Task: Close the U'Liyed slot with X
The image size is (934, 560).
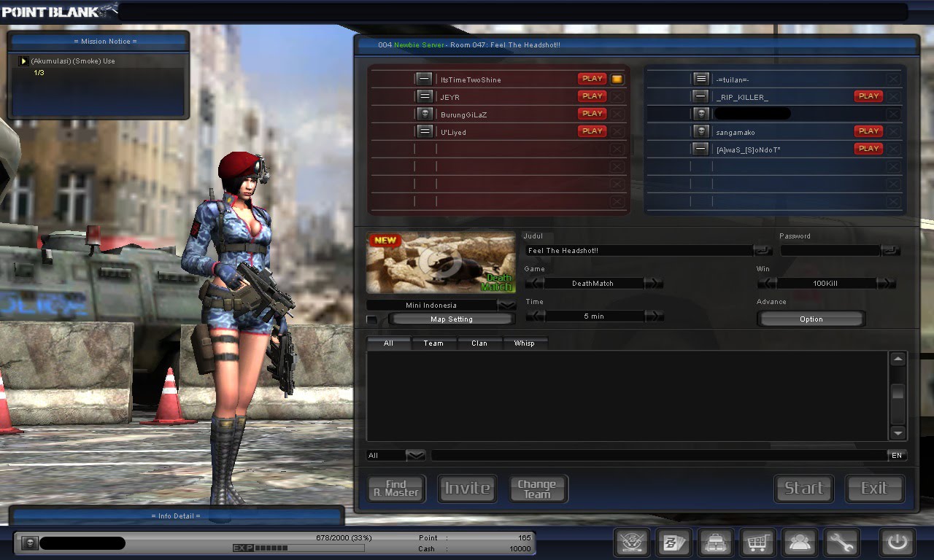Action: click(x=617, y=131)
